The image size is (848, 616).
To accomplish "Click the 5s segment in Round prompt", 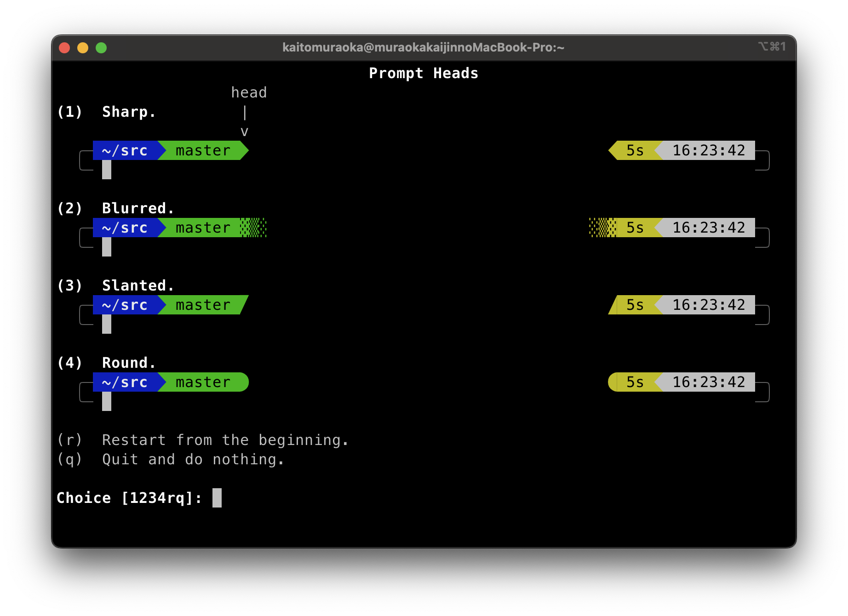I will point(635,382).
